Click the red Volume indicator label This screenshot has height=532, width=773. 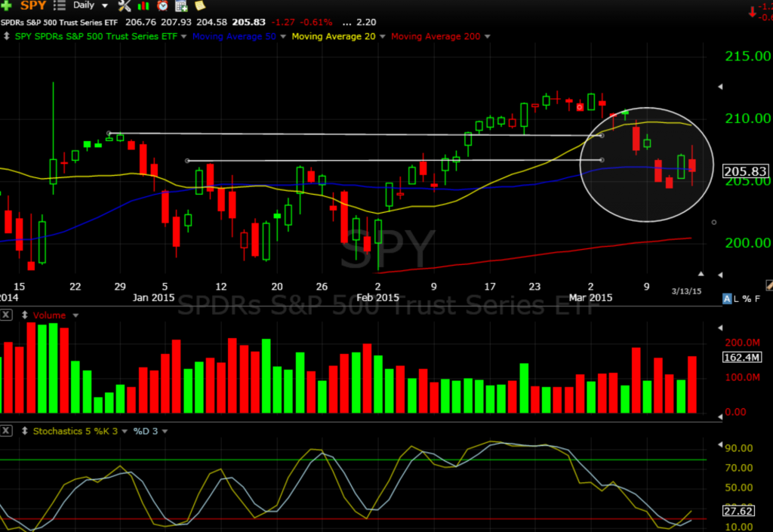(x=49, y=315)
